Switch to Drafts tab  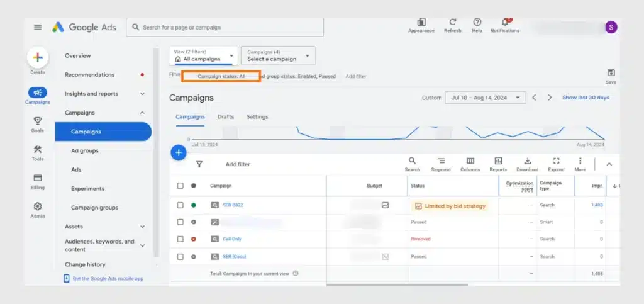[226, 117]
